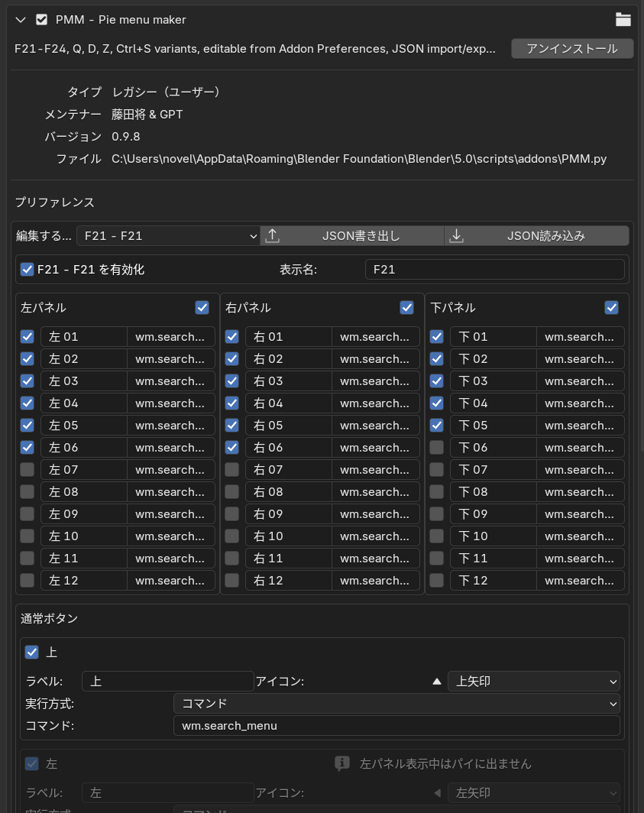The height and width of the screenshot is (813, 644).
Task: Click the 表示名 field containing F21
Action: (x=494, y=270)
